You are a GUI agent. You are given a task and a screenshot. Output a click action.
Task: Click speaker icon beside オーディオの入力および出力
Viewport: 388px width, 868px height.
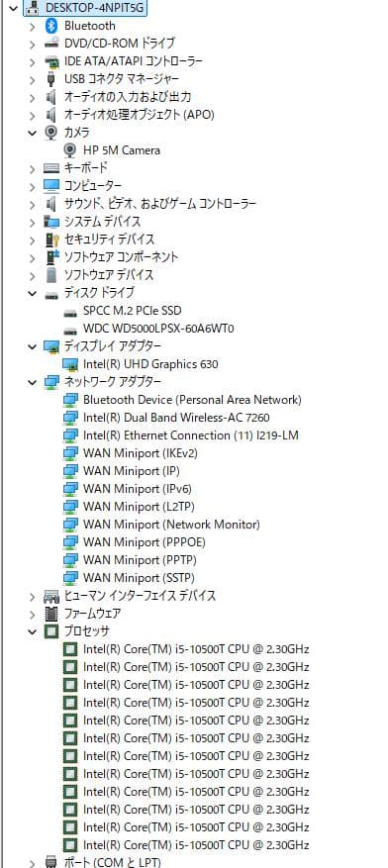51,97
